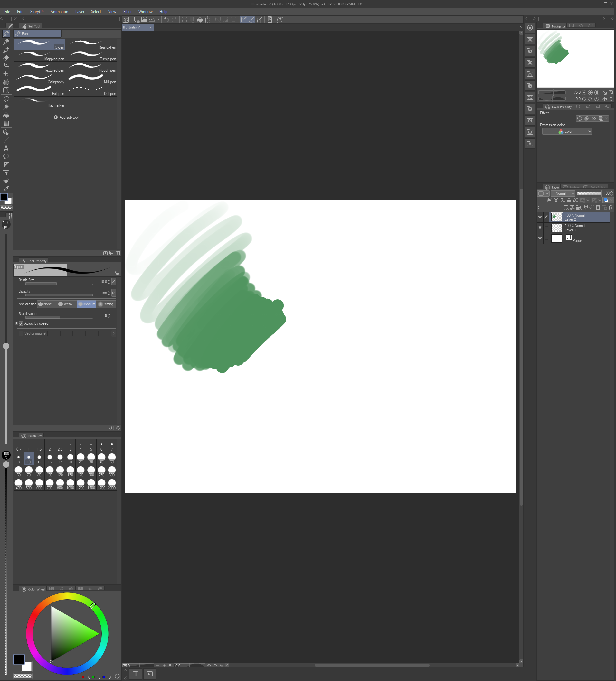Switch to the Illustration canvas tab
Viewport: 616px width, 681px height.
tap(137, 27)
